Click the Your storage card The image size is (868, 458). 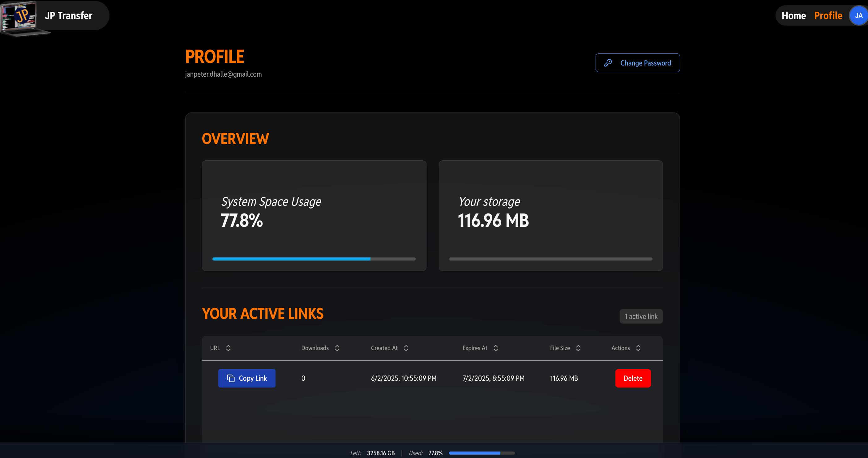coord(551,215)
